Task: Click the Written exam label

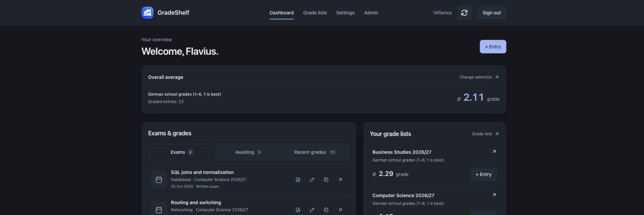Action: (207, 187)
